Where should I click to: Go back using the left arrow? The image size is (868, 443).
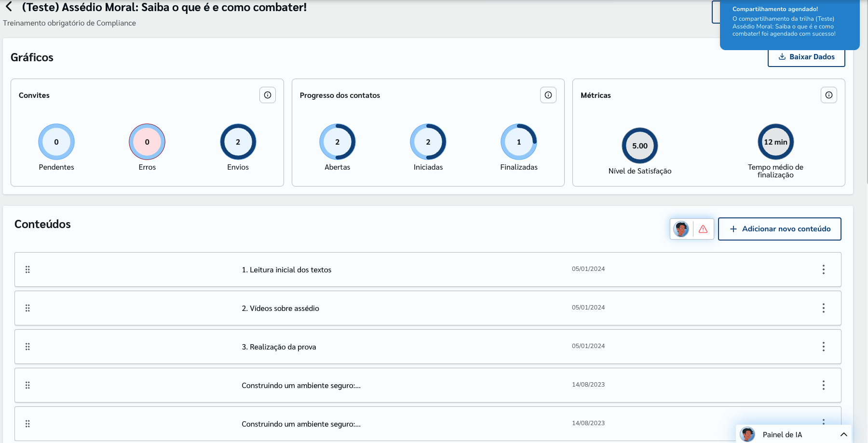click(9, 7)
